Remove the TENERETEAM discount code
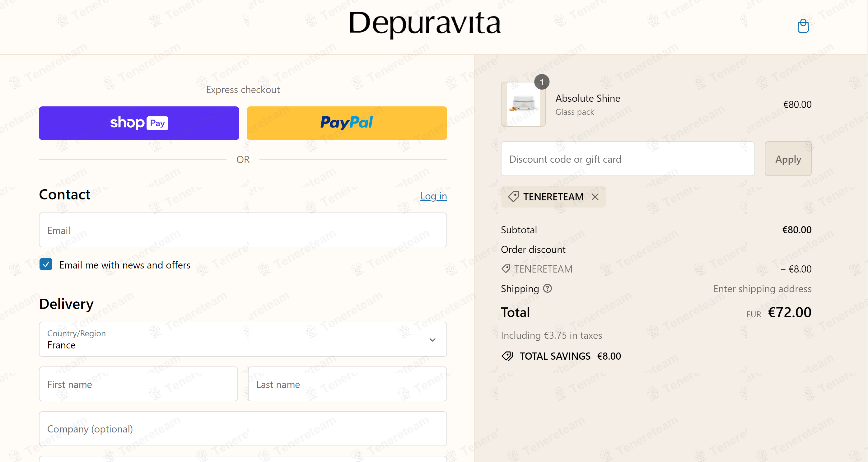This screenshot has width=868, height=462. 595,197
